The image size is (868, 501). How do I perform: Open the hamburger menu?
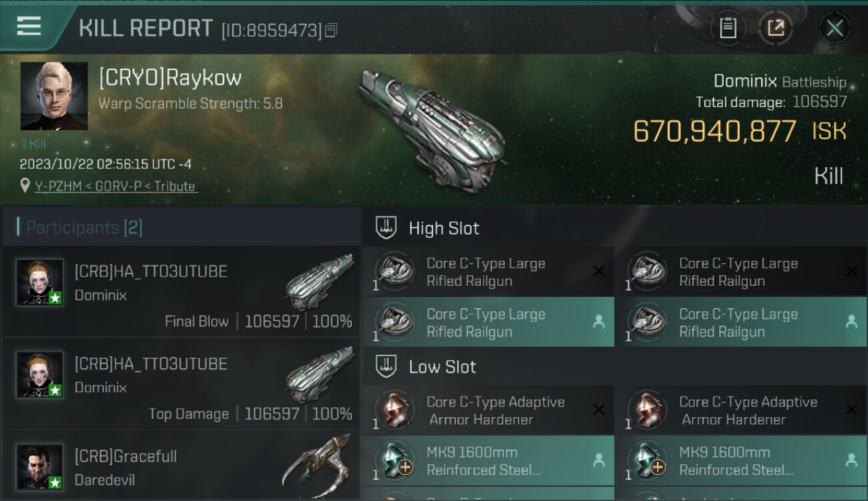[x=29, y=26]
